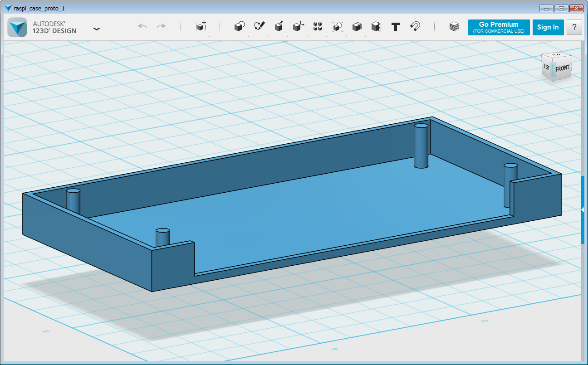Click the Sign In button
The height and width of the screenshot is (365, 588).
(548, 27)
